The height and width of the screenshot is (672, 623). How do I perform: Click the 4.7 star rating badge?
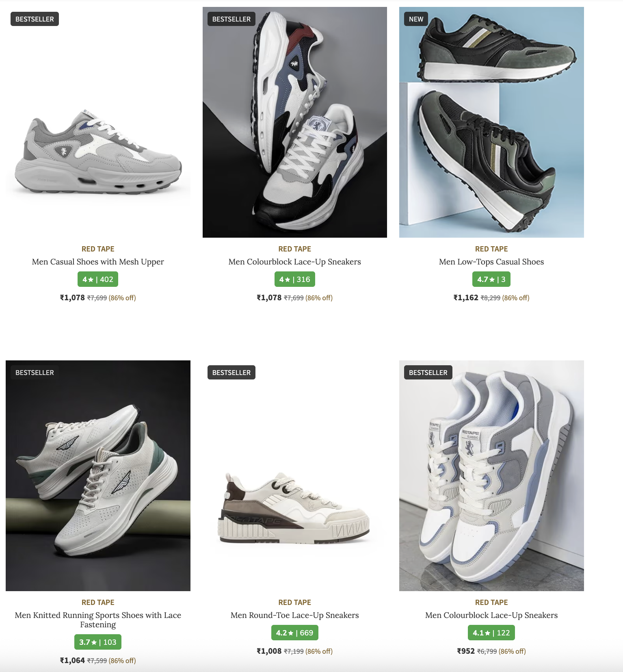coord(491,279)
